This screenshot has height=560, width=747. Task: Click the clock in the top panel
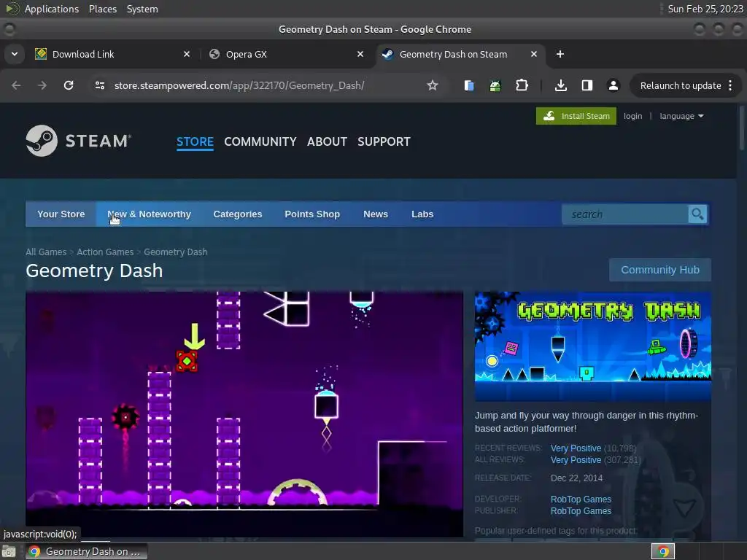705,9
